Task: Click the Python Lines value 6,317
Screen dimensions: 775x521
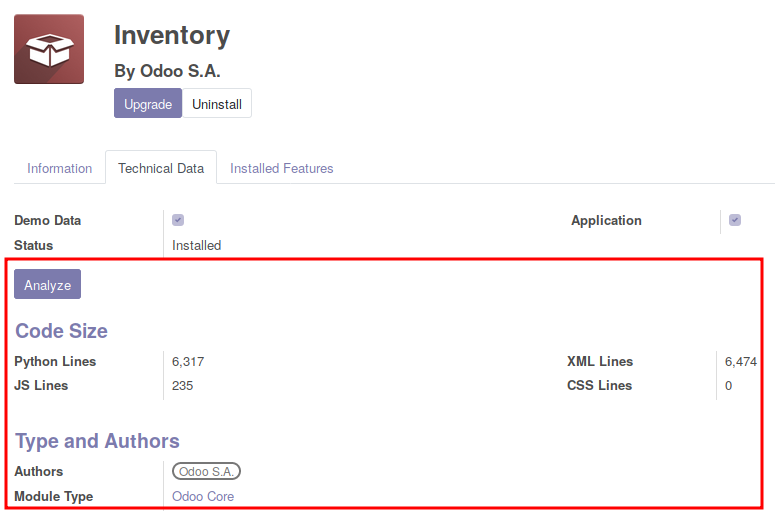Action: coord(188,361)
